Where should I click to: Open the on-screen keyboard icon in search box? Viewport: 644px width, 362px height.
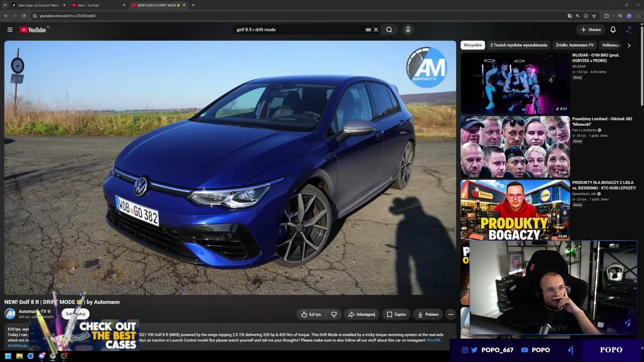368,30
